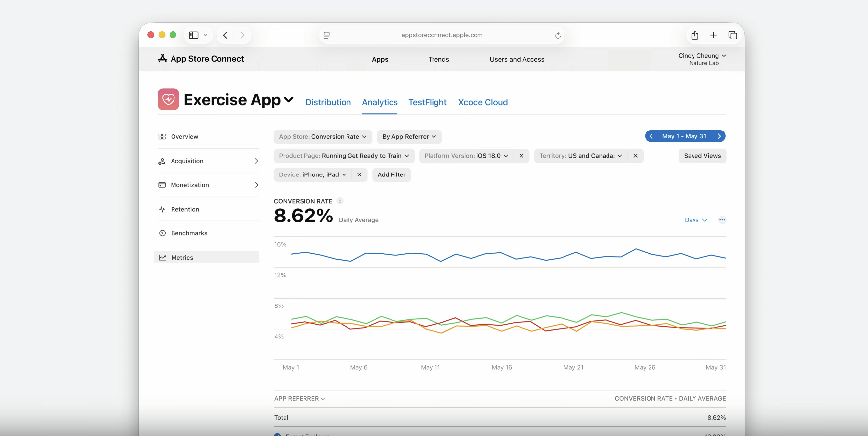The height and width of the screenshot is (436, 868).
Task: Switch to the Xcode Cloud tab
Action: pyautogui.click(x=483, y=102)
